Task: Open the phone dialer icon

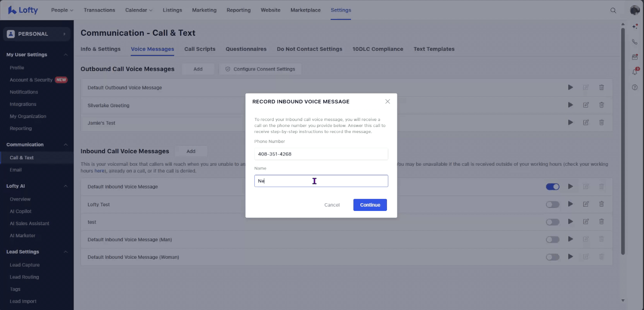Action: point(635,42)
